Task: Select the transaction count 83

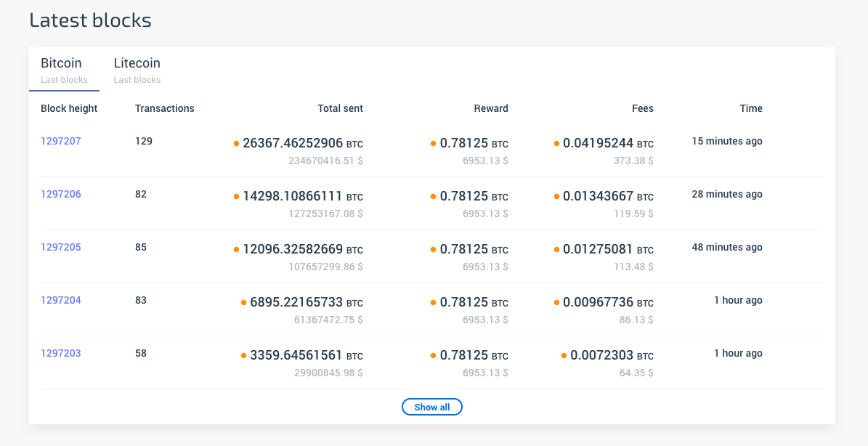Action: [141, 301]
